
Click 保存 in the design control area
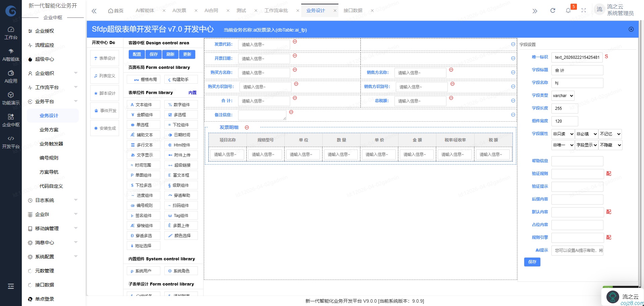click(153, 54)
